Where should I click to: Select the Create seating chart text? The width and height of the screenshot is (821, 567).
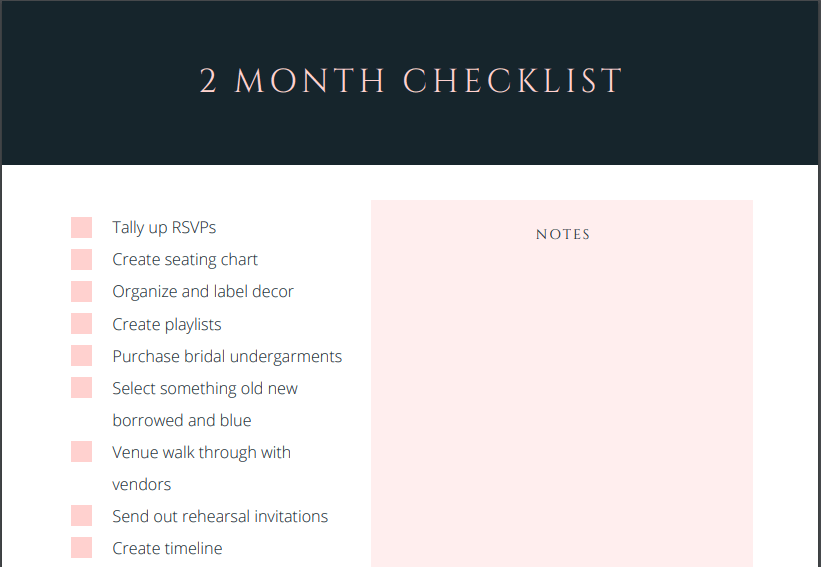[185, 260]
